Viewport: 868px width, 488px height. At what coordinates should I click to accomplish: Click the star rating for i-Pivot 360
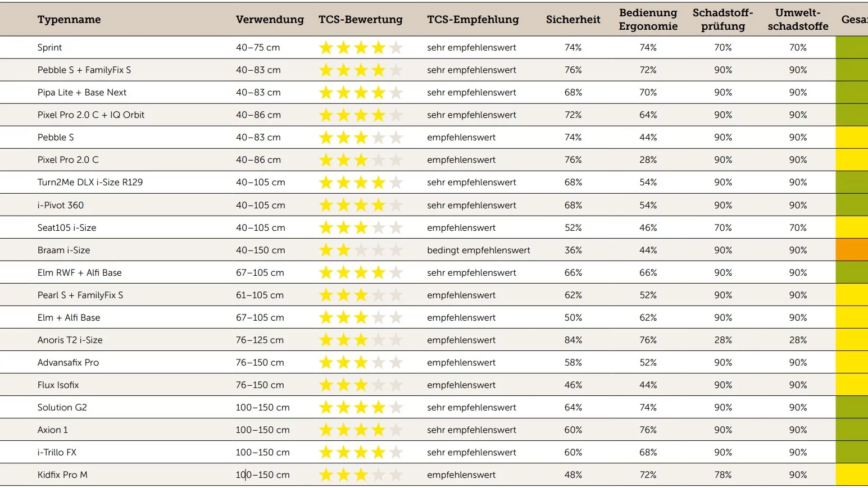point(361,205)
